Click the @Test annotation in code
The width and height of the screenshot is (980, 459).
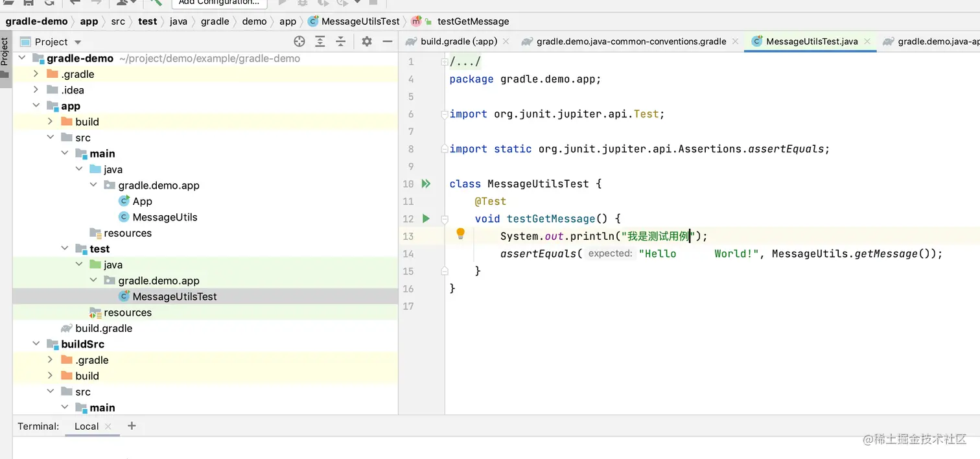[x=490, y=201]
